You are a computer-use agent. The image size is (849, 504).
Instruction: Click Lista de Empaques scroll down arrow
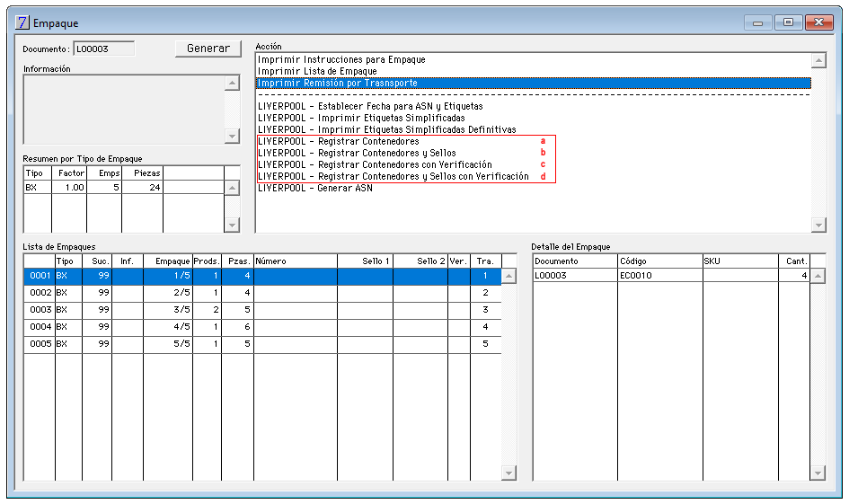[509, 473]
